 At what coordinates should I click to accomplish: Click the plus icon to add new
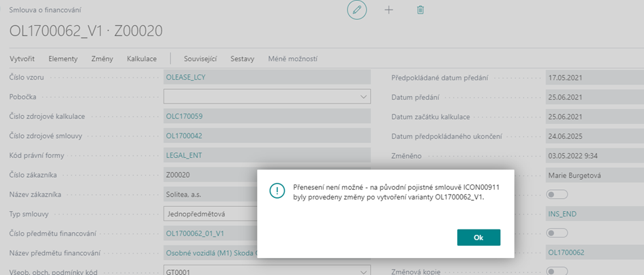click(389, 10)
